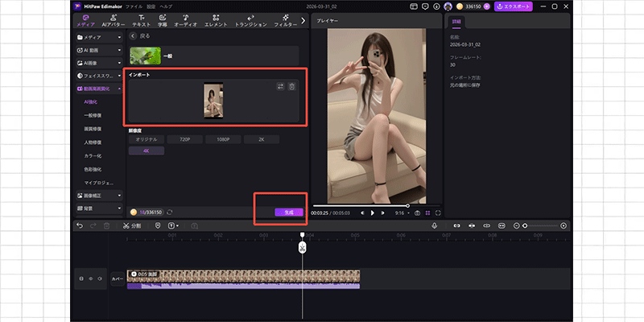The width and height of the screenshot is (644, 322).
Task: Open the user avatar profile icon
Action: [x=448, y=6]
